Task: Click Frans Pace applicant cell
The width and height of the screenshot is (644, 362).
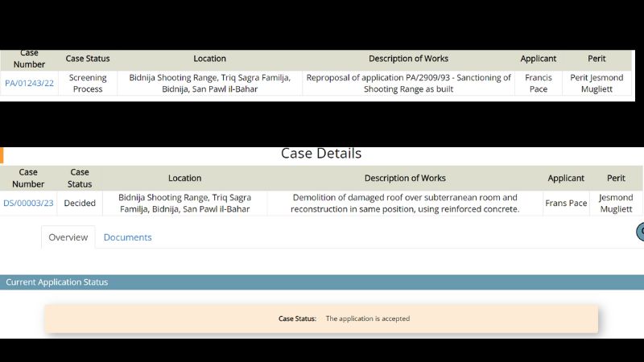Action: 566,204
